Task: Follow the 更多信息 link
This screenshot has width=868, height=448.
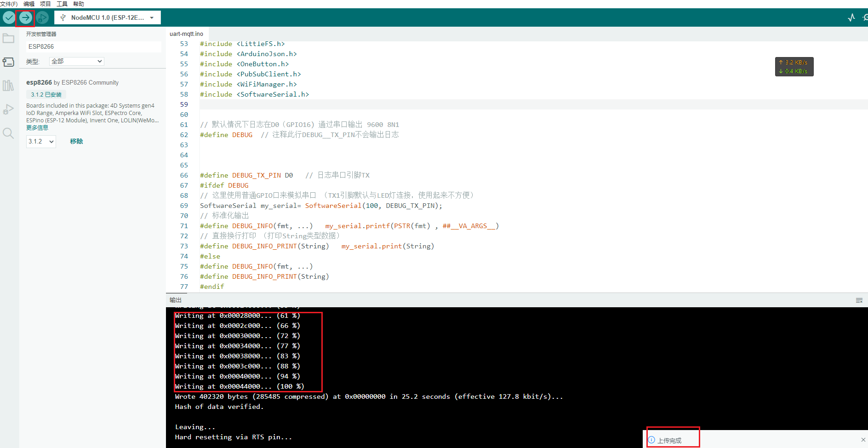Action: coord(37,128)
